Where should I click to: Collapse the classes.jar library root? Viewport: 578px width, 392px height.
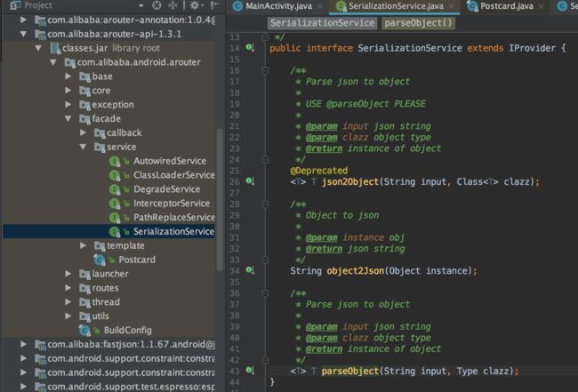pyautogui.click(x=38, y=48)
